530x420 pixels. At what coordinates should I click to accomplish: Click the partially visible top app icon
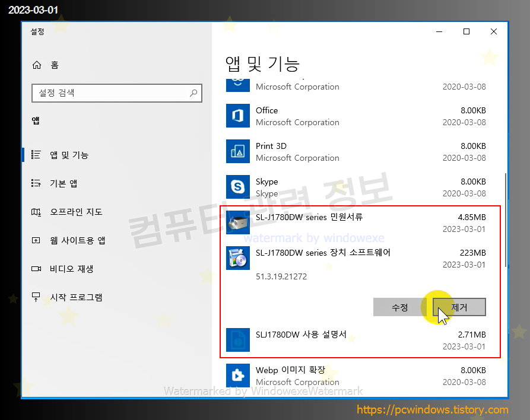tap(238, 85)
